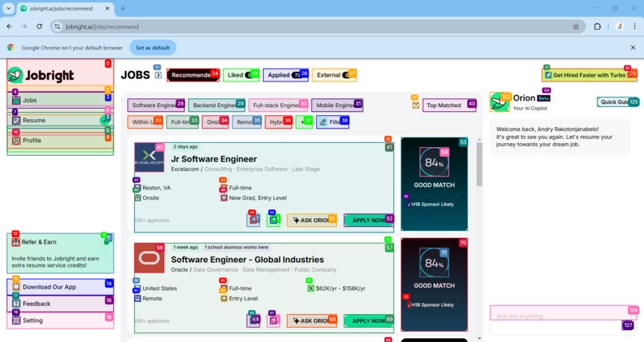
Task: Open the Top Matched sort dropdown
Action: (449, 105)
